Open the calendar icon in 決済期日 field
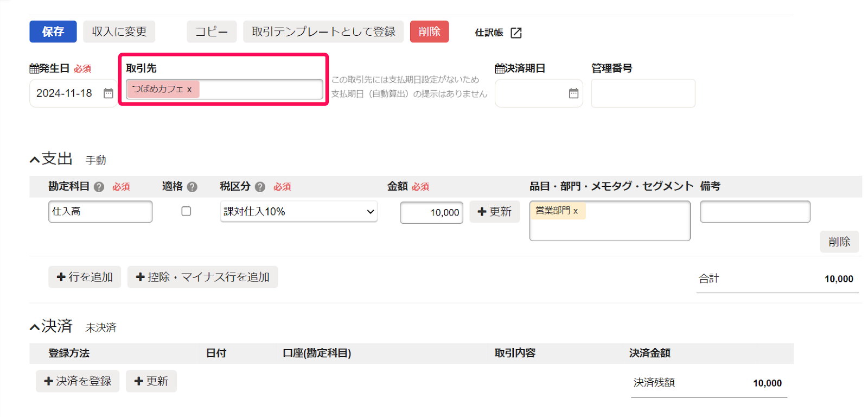868x417 pixels. pyautogui.click(x=573, y=93)
